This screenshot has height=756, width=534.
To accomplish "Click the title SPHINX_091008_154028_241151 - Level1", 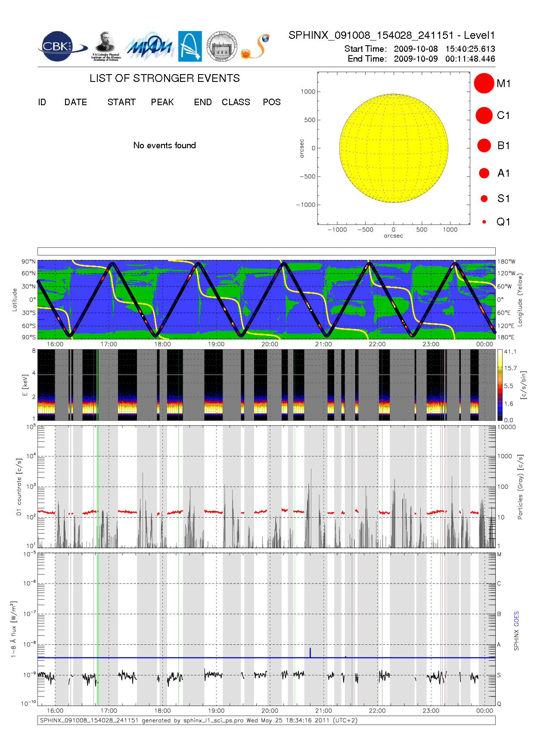I will [392, 35].
